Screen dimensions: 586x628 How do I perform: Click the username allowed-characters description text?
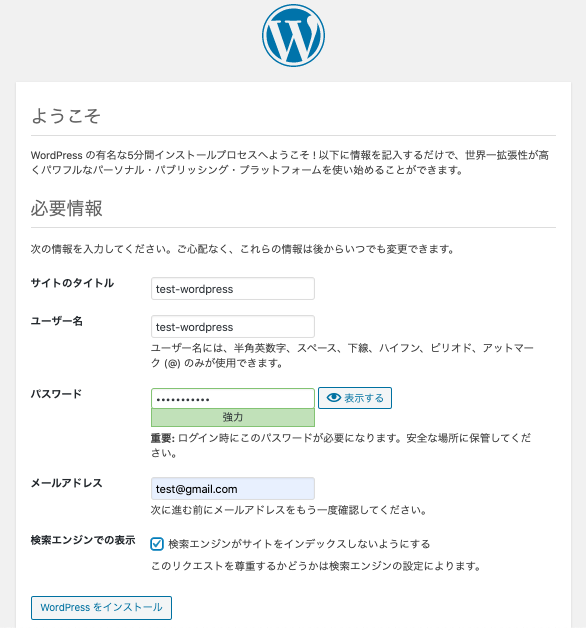(342, 356)
